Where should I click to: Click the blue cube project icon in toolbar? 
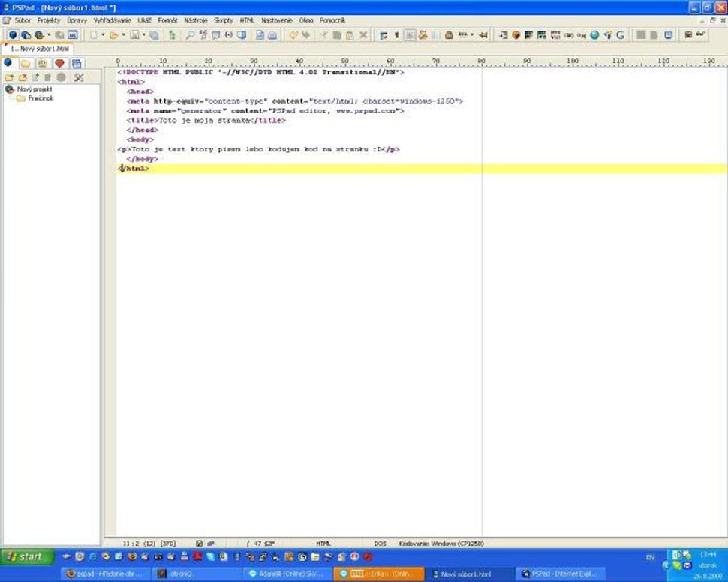pos(13,35)
